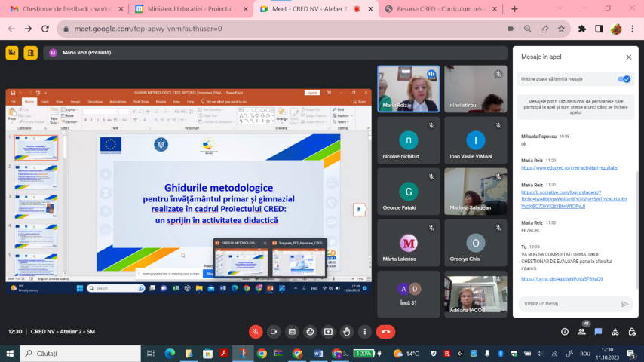The image size is (644, 362).
Task: Toggle the camera button in Meet
Action: [x=274, y=332]
